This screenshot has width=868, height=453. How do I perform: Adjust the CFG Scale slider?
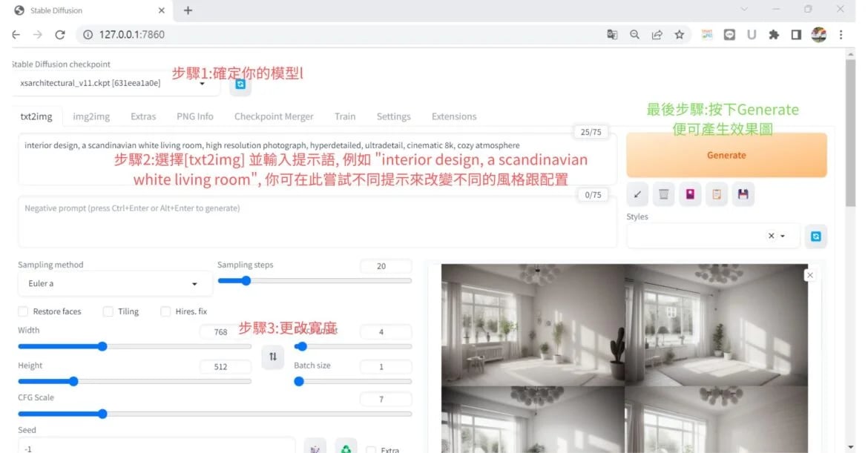pyautogui.click(x=215, y=414)
